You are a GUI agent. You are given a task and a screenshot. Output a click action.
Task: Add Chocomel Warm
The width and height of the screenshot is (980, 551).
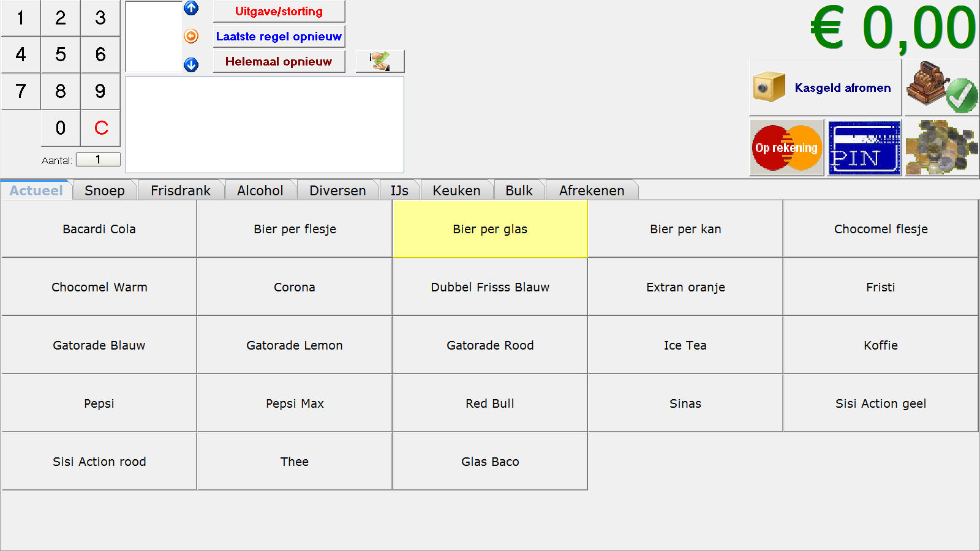(x=99, y=287)
